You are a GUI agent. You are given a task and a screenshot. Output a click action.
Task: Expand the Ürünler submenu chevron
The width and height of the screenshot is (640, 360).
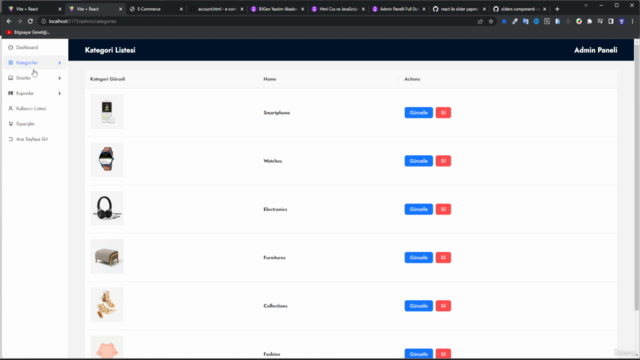[x=60, y=78]
